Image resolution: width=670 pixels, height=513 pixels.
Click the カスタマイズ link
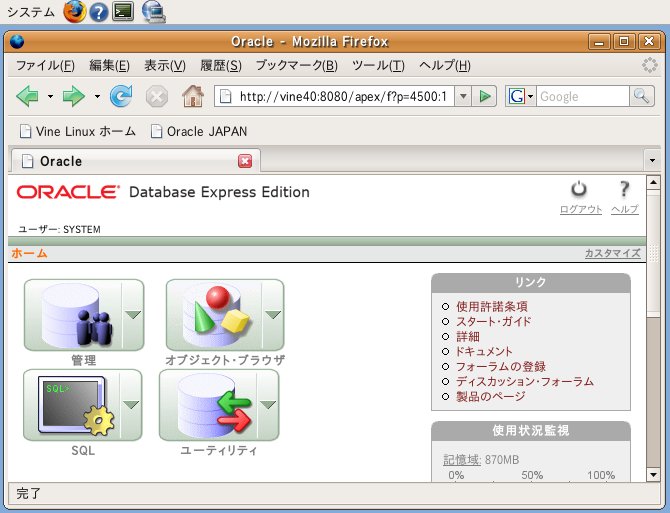[x=613, y=253]
